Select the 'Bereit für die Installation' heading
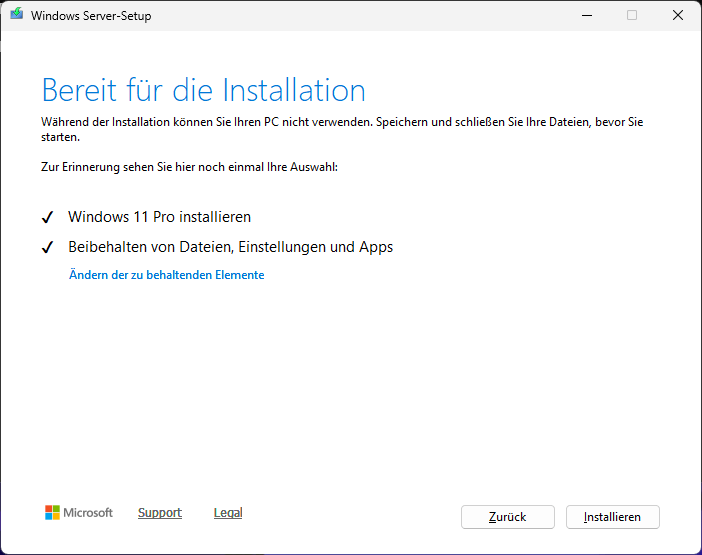The image size is (702, 555). (204, 90)
